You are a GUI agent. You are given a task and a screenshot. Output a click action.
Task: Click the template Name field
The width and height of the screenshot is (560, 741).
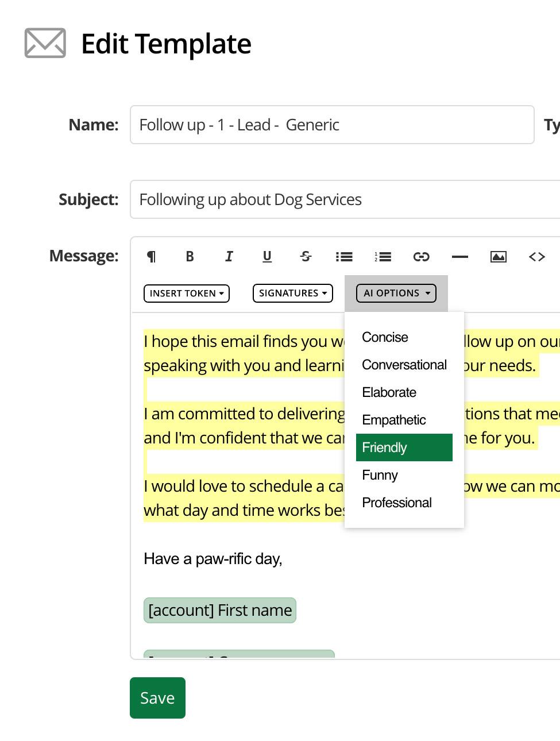pos(332,125)
